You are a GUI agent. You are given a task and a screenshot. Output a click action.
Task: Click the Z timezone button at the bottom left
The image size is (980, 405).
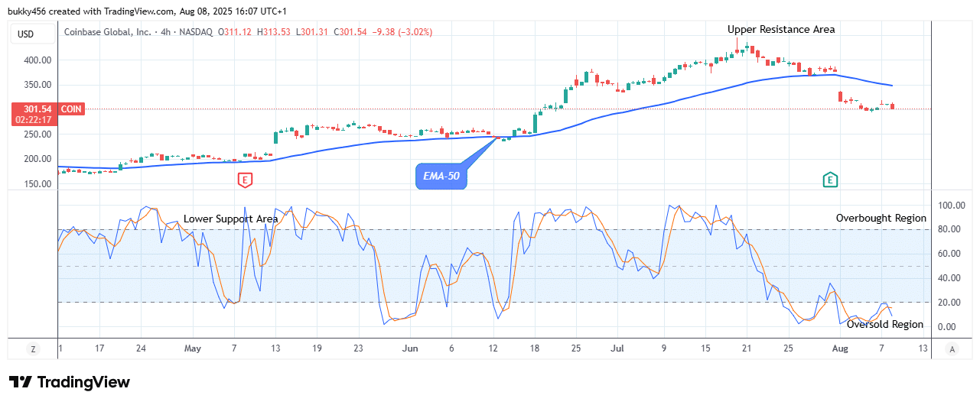click(33, 348)
